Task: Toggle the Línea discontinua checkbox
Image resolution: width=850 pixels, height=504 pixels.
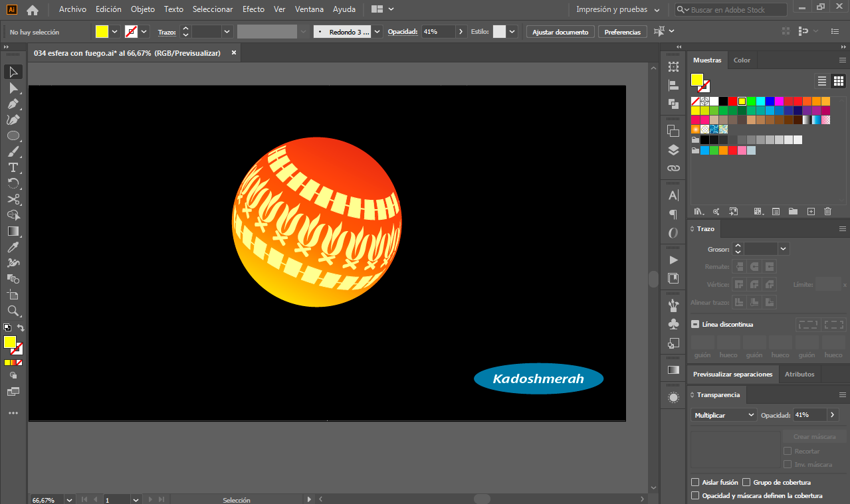Action: 695,324
